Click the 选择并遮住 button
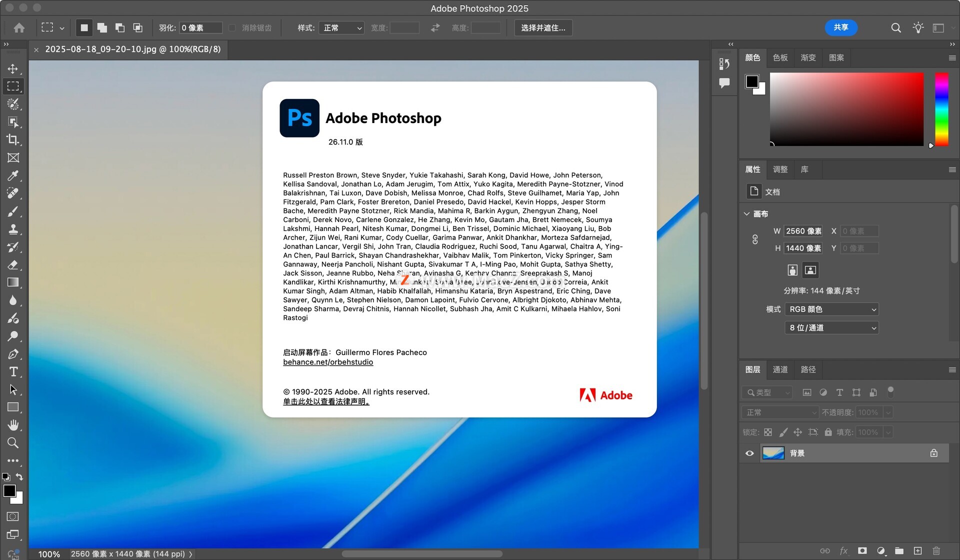This screenshot has height=560, width=960. click(x=543, y=28)
